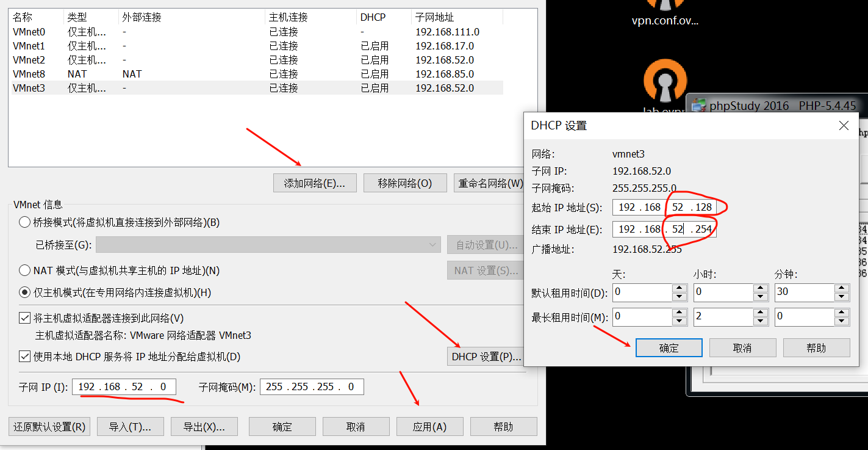Viewport: 868px width, 450px height.
Task: Toggle 使用本地 DHCP 服务 checkbox
Action: (x=25, y=356)
